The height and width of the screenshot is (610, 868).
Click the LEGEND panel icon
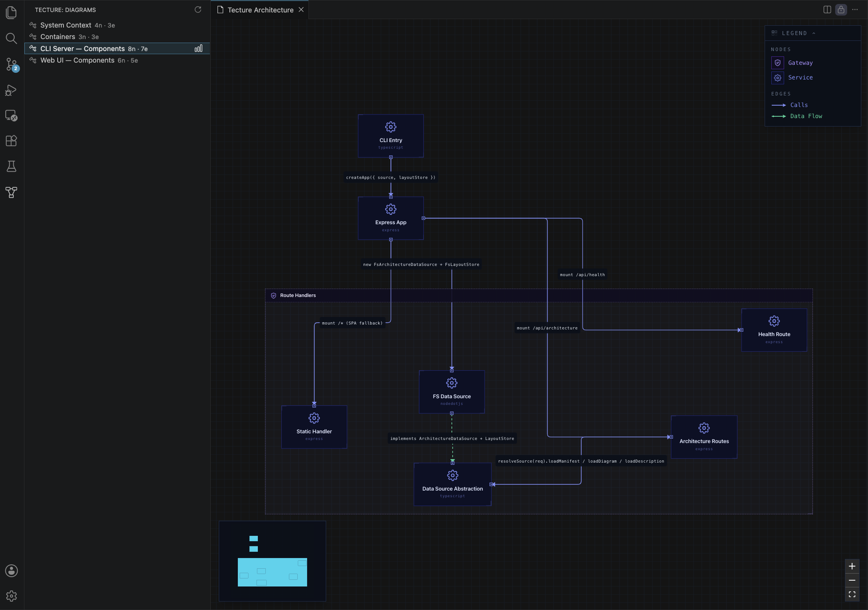click(x=774, y=33)
